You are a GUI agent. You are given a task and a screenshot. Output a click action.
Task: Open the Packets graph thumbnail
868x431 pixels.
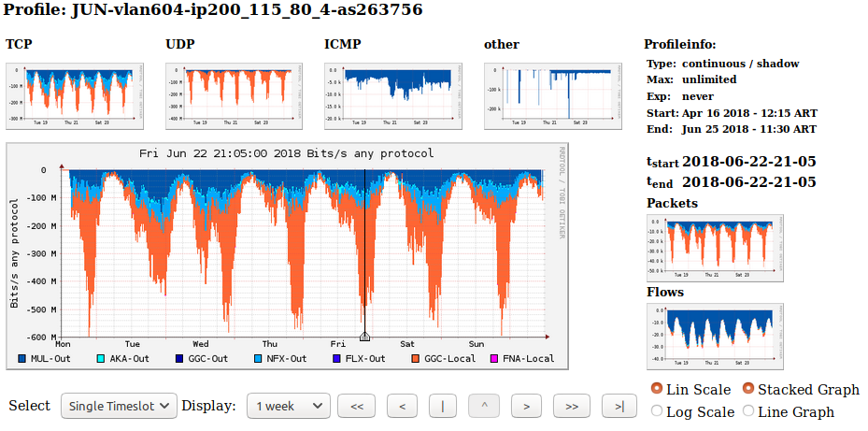point(715,248)
